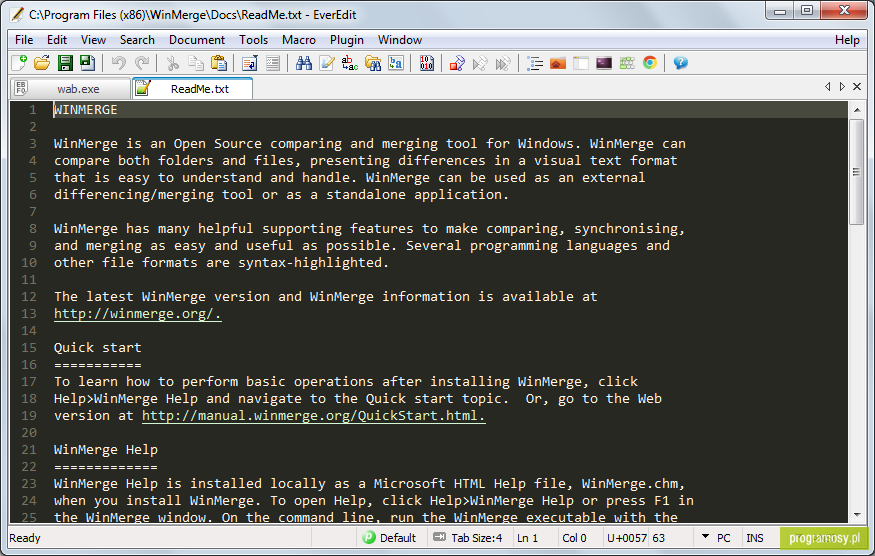
Task: Save the current file with the single floppy icon
Action: pos(65,63)
